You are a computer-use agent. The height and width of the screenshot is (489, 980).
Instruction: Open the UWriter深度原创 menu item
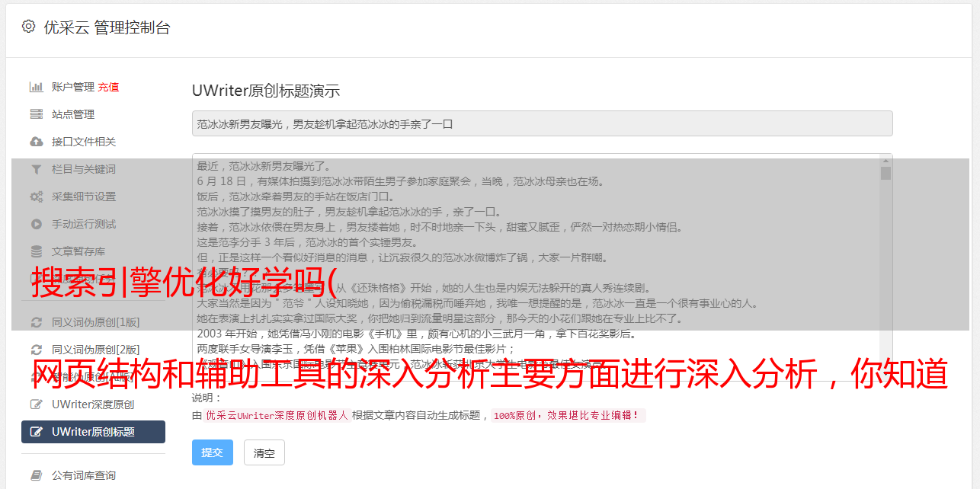(93, 404)
